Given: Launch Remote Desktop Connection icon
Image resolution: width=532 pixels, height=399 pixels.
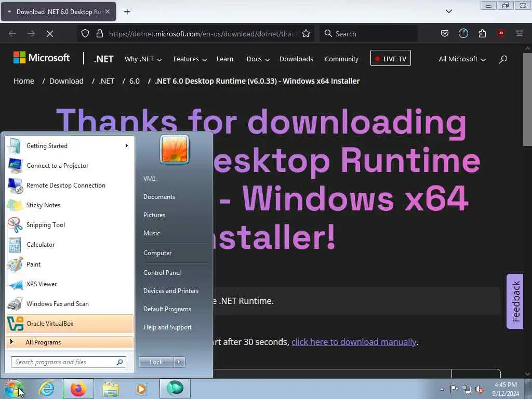Looking at the screenshot, I should click(x=15, y=185).
